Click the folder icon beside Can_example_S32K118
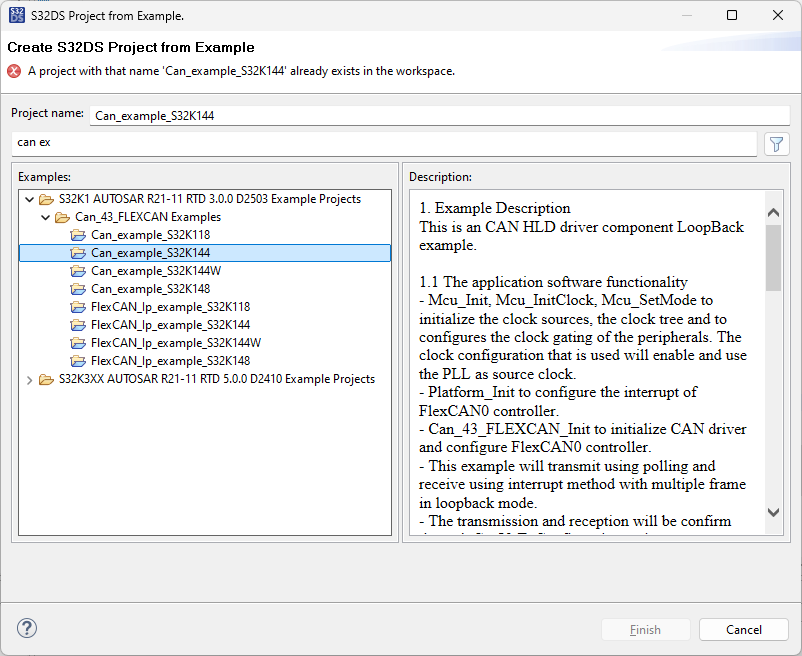 pyautogui.click(x=79, y=235)
